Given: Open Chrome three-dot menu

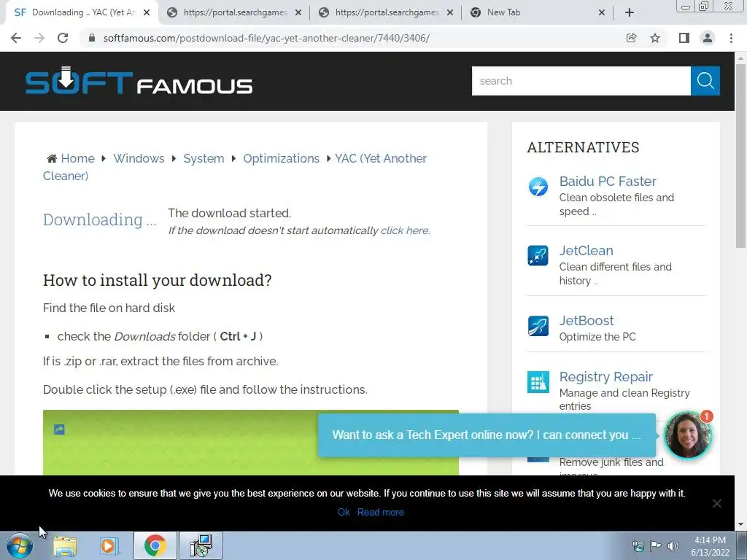Looking at the screenshot, I should [731, 38].
